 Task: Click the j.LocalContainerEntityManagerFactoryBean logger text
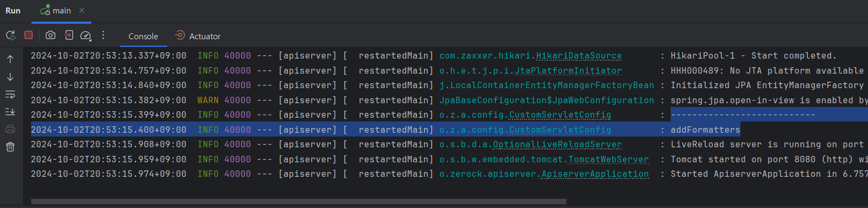(546, 85)
